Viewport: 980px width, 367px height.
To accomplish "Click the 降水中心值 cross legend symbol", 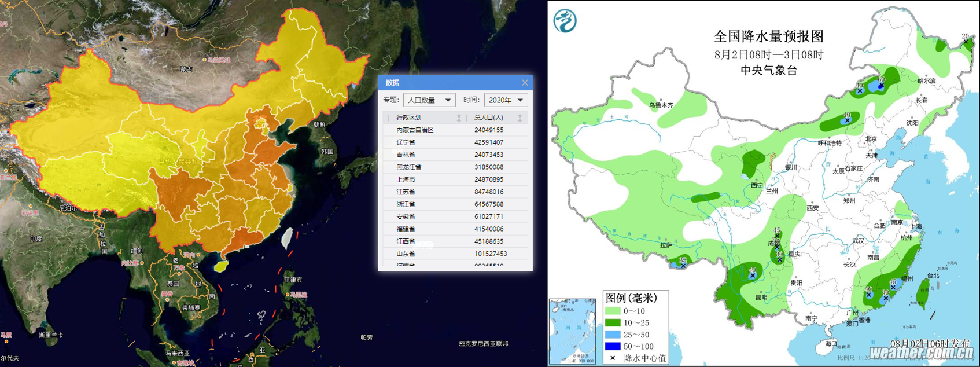I will coord(613,358).
